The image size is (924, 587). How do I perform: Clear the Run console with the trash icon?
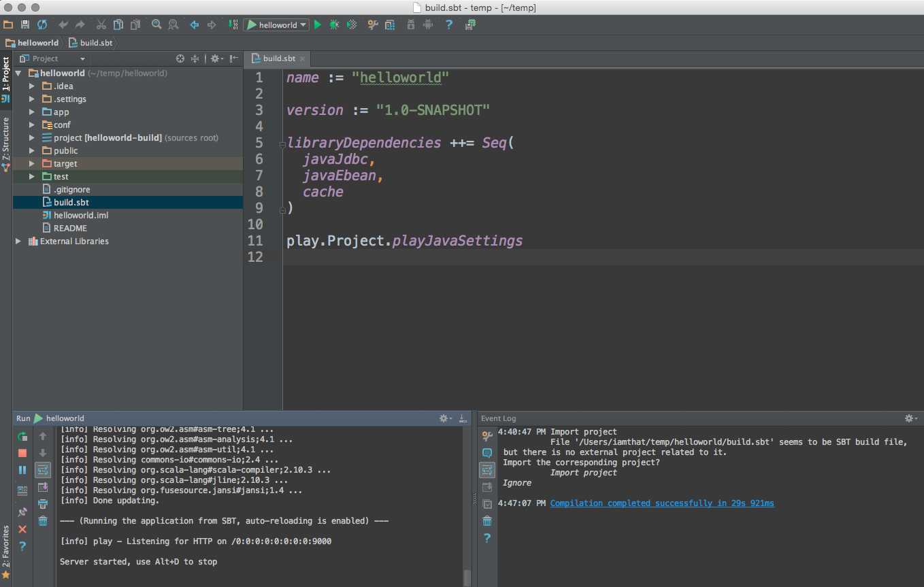(x=43, y=521)
